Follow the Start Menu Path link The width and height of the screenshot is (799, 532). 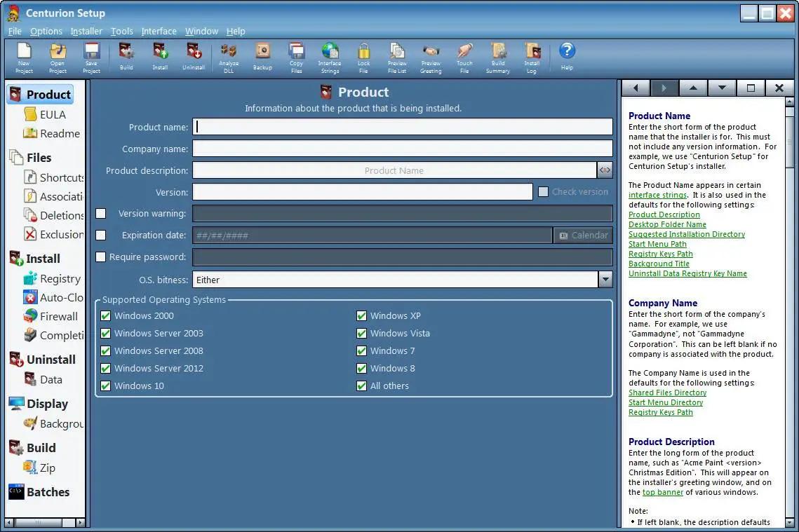click(657, 244)
